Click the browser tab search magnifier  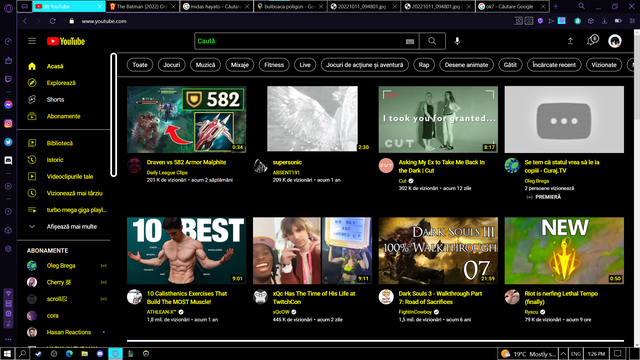point(581,6)
